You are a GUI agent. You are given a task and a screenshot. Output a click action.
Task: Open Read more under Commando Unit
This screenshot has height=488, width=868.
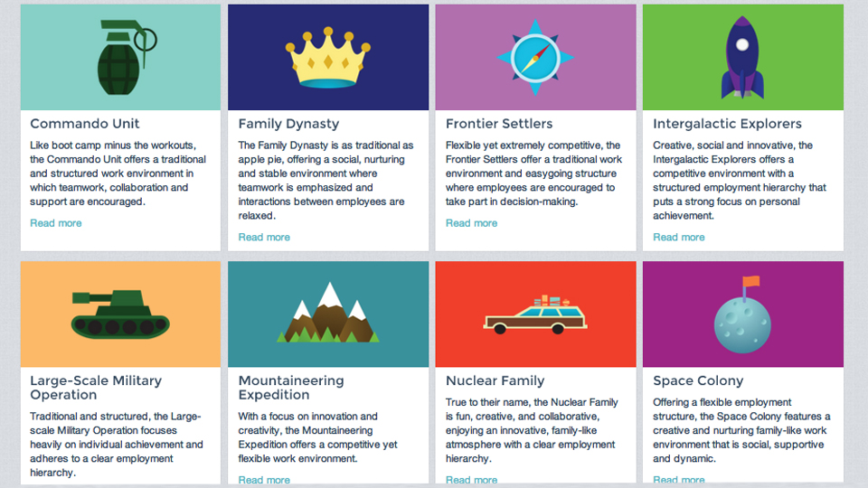(56, 223)
